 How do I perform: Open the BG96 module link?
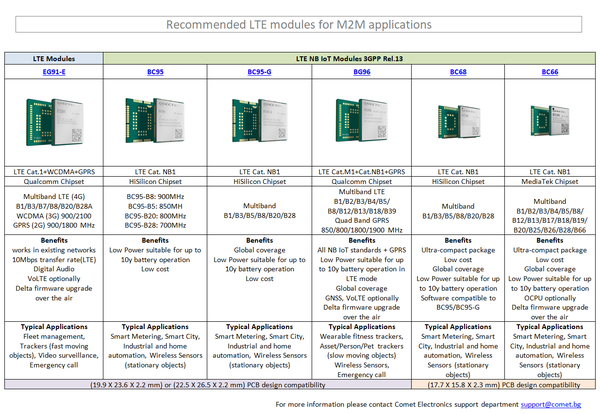[362, 72]
